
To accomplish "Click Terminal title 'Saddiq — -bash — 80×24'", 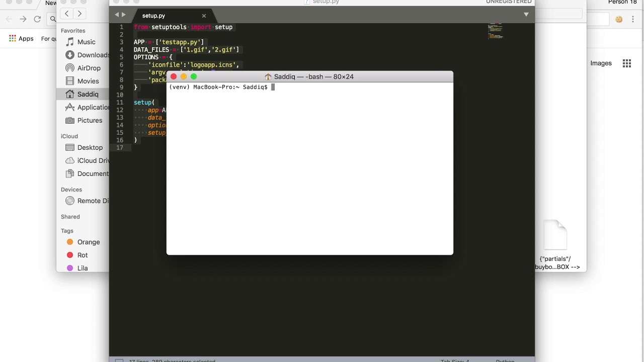I will 314,76.
